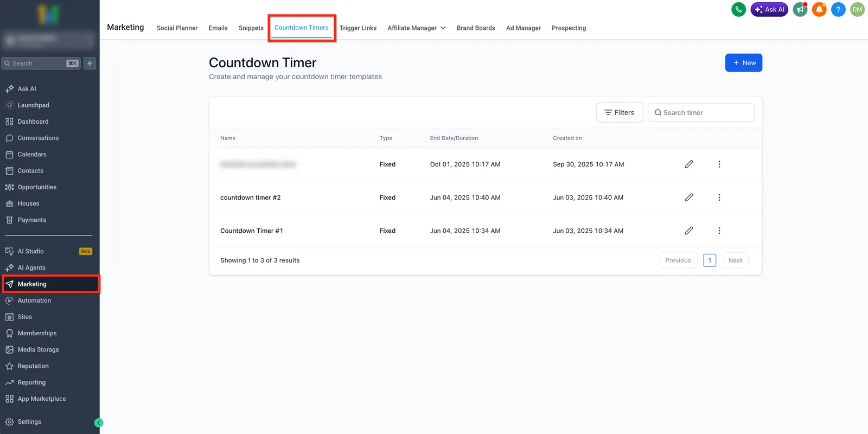The image size is (868, 434).
Task: Click the purple Ask AI button
Action: tap(769, 9)
